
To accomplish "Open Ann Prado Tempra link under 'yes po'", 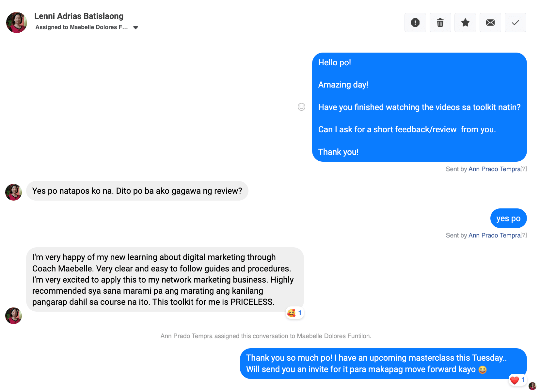I will 494,235.
